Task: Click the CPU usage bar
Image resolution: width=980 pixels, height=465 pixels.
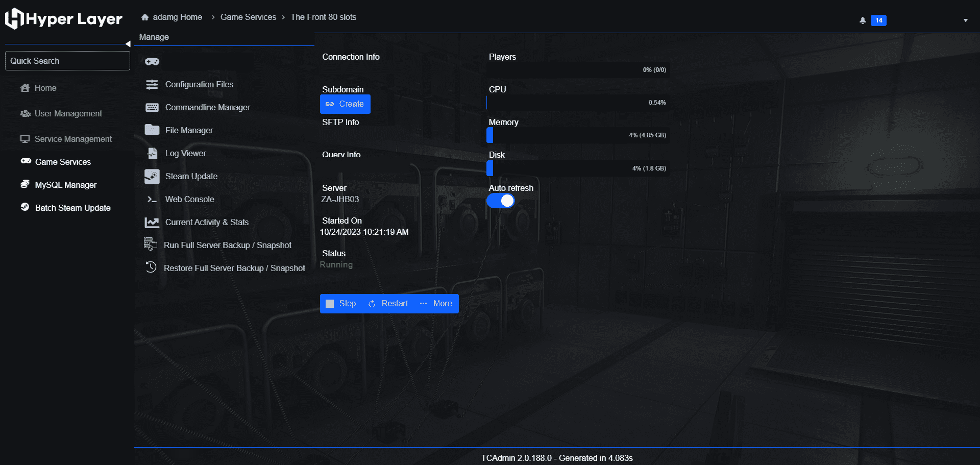Action: tap(578, 103)
